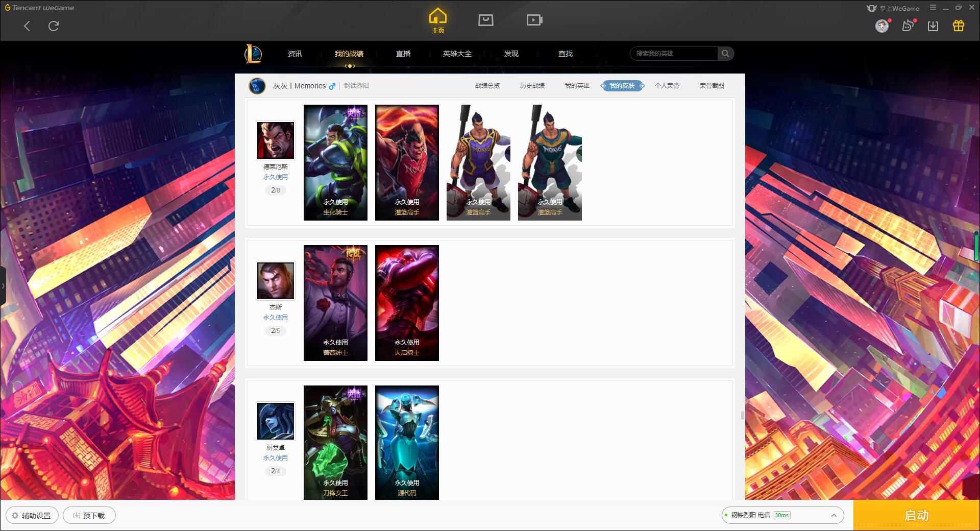Image resolution: width=980 pixels, height=531 pixels.
Task: Switch to the 查找 tab
Action: point(566,54)
